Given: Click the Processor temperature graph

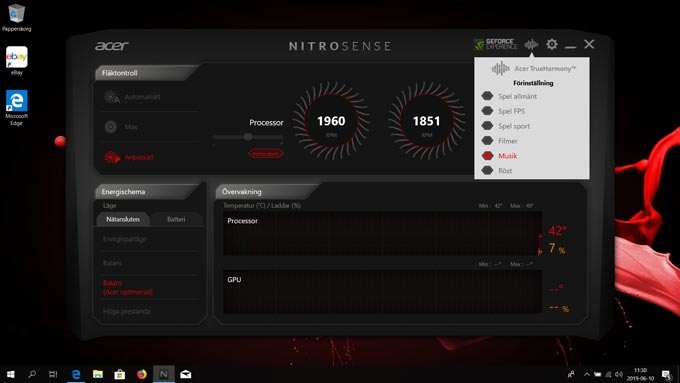Looking at the screenshot, I should coord(382,234).
